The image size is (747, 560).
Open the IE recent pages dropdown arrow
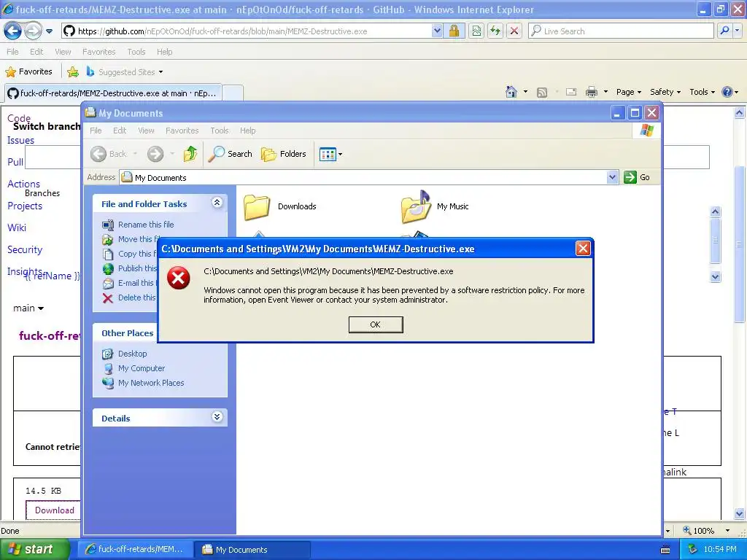(x=49, y=31)
